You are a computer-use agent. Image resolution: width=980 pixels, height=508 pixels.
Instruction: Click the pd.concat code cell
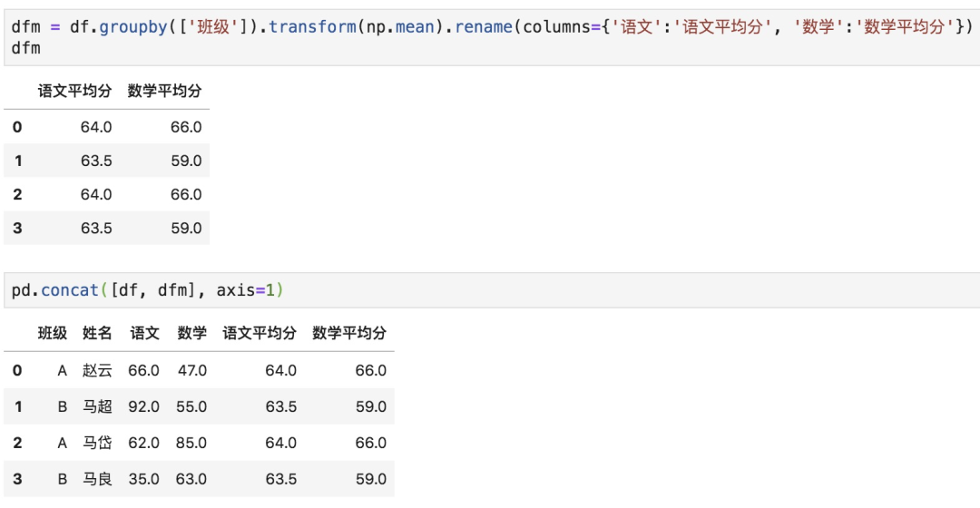tap(490, 290)
